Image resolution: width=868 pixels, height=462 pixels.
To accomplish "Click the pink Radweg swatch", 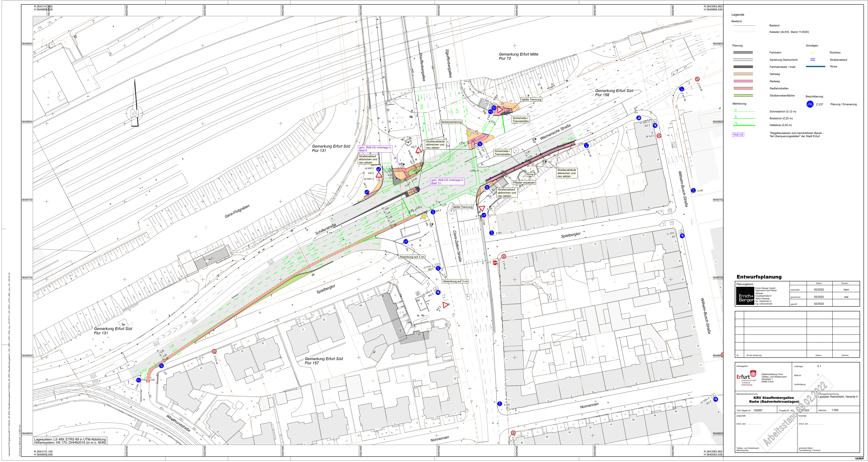I will click(x=743, y=81).
